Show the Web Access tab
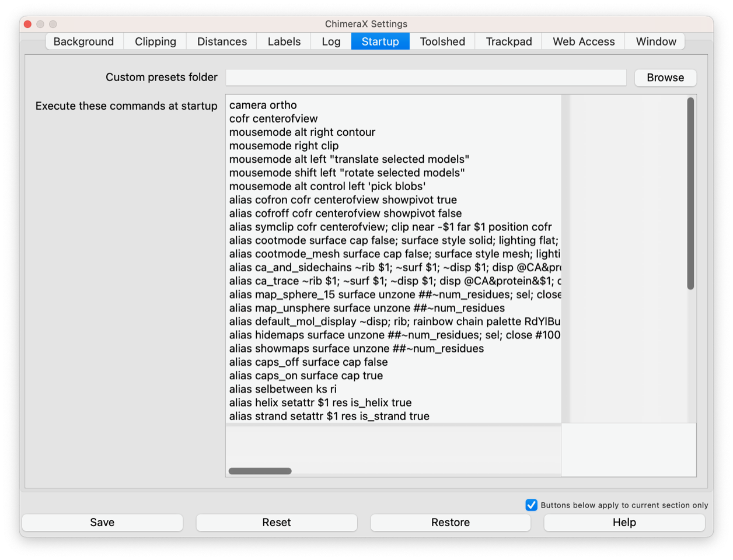Image resolution: width=733 pixels, height=560 pixels. 584,41
